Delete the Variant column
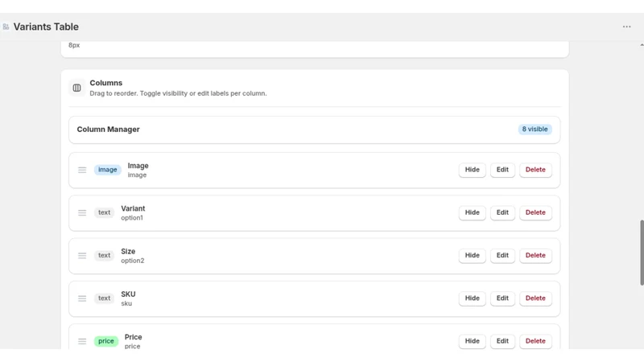The height and width of the screenshot is (362, 644). pyautogui.click(x=535, y=212)
